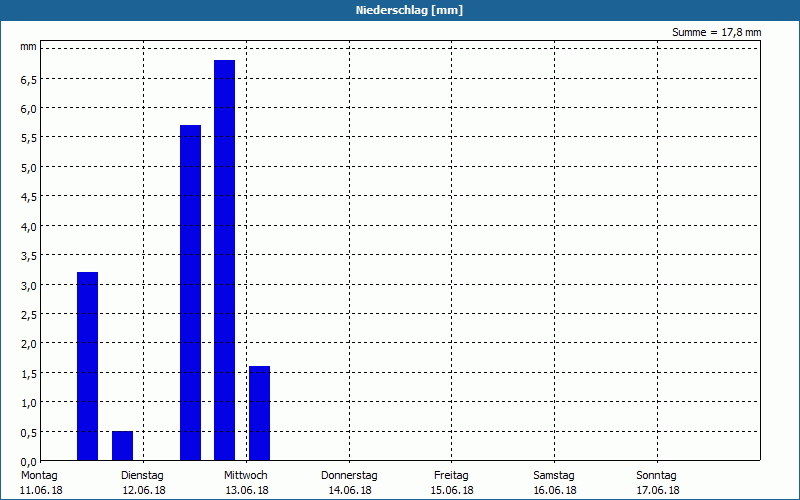
Task: Click the 1,5 y-axis value
Action: [x=29, y=374]
